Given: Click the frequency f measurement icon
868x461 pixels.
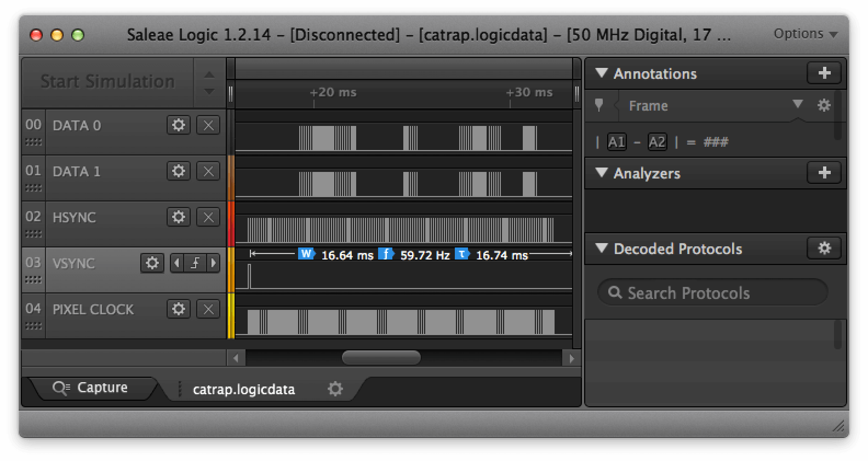Looking at the screenshot, I should (386, 254).
